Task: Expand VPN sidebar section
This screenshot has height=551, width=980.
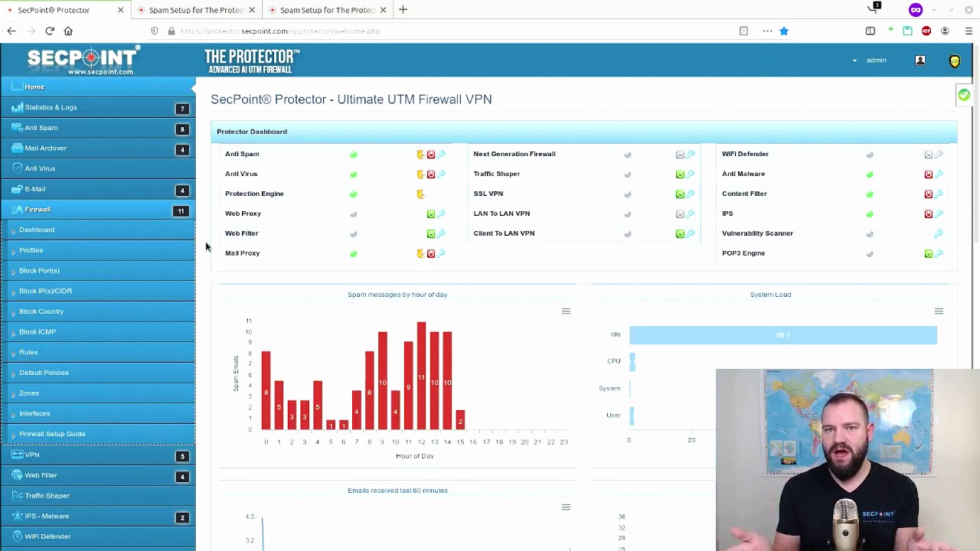Action: [x=98, y=455]
